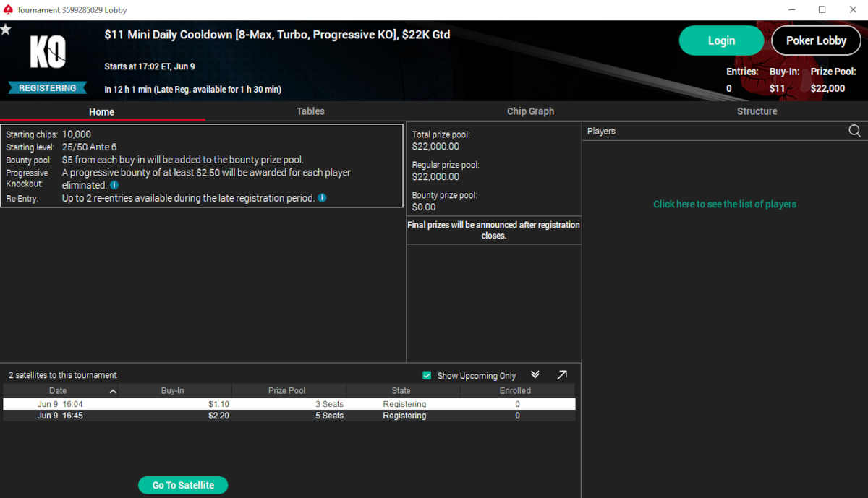Click the REGISTERING status banner
Image resolution: width=868 pixels, height=498 pixels.
[48, 88]
